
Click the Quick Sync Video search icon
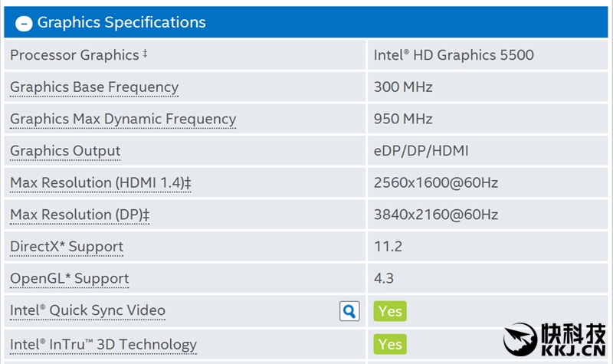349,310
